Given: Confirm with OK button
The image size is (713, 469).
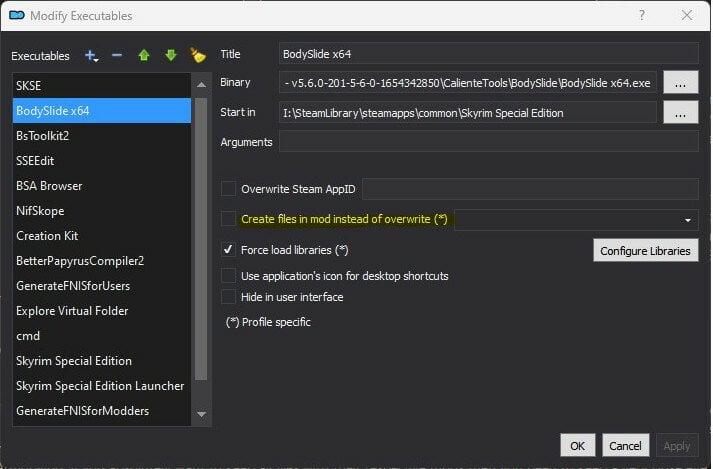Looking at the screenshot, I should click(x=577, y=446).
